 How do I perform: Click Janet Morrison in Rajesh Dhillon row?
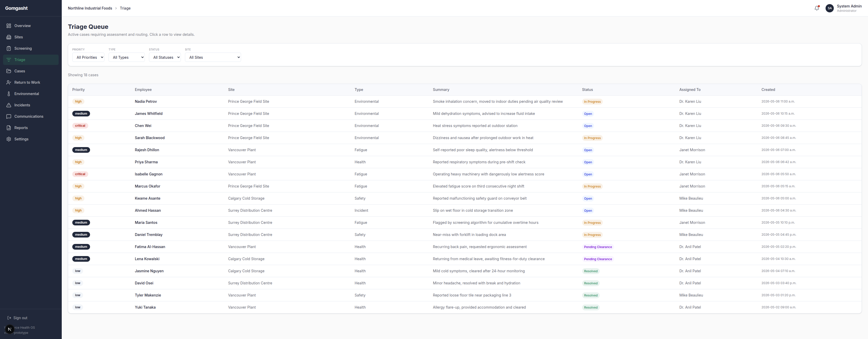click(692, 150)
